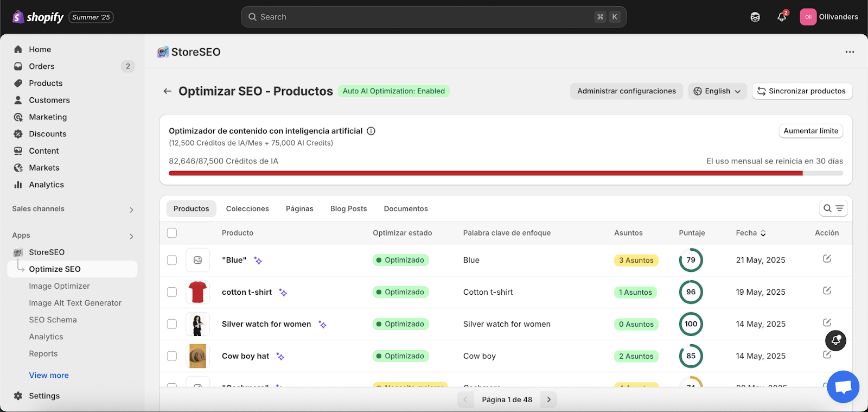Open the chat support bubble

click(x=843, y=387)
